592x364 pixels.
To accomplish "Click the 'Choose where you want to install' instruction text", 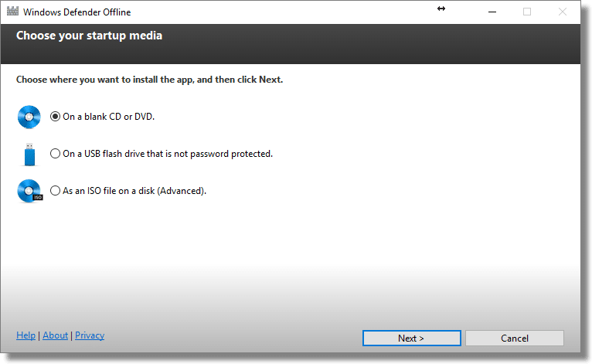I will pos(149,80).
